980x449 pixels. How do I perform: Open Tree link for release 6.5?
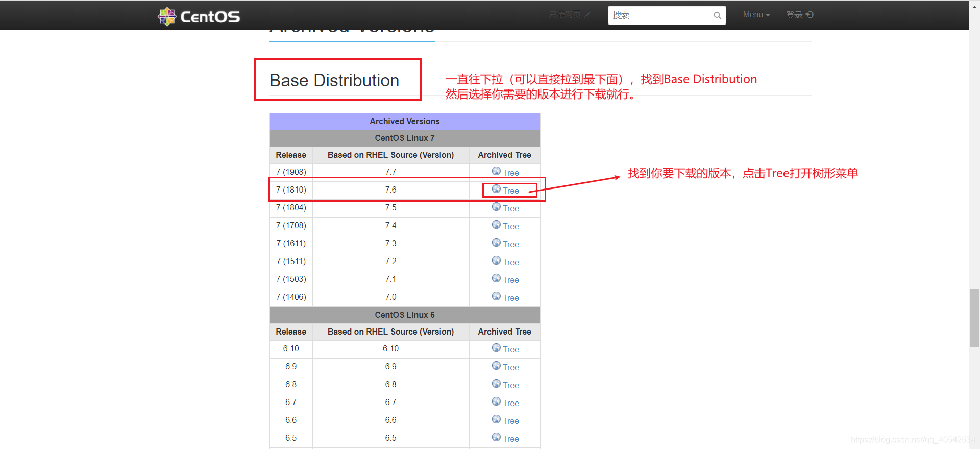[x=510, y=439]
